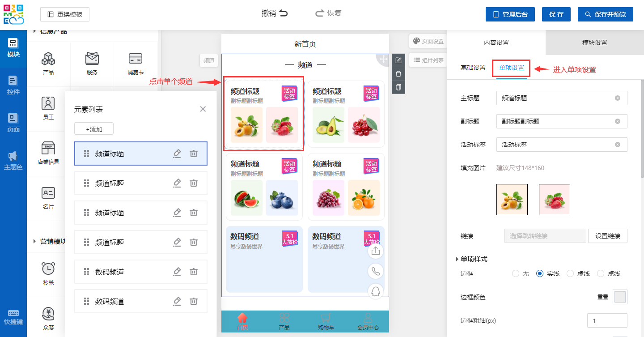Click the phone call floating icon
This screenshot has width=644, height=337.
point(376,271)
